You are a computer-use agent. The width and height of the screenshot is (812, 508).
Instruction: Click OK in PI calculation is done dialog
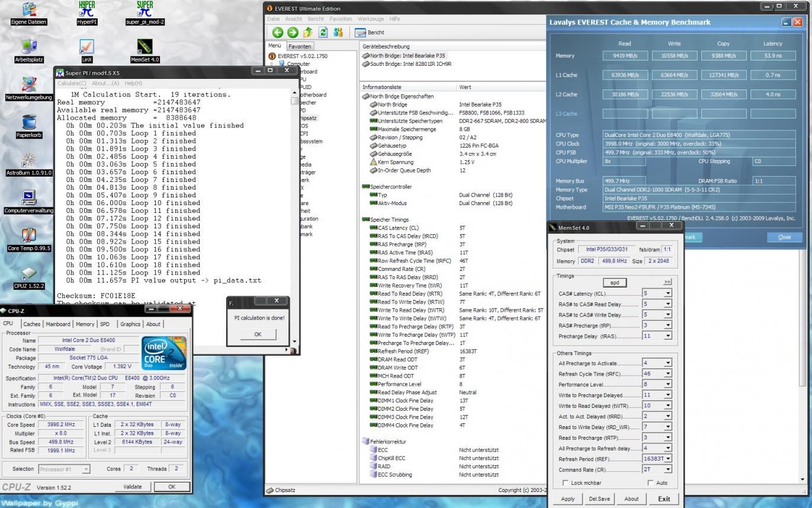(258, 334)
